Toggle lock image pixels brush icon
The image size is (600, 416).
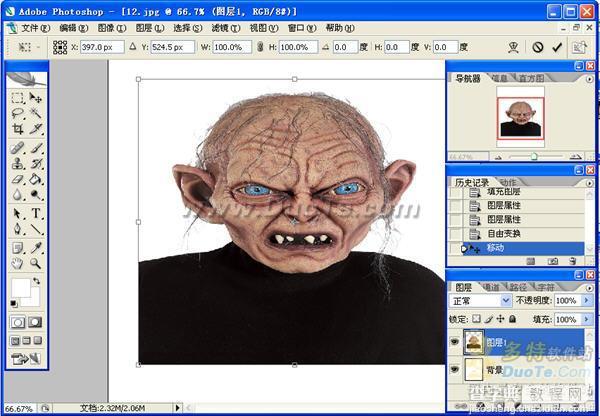(x=489, y=319)
